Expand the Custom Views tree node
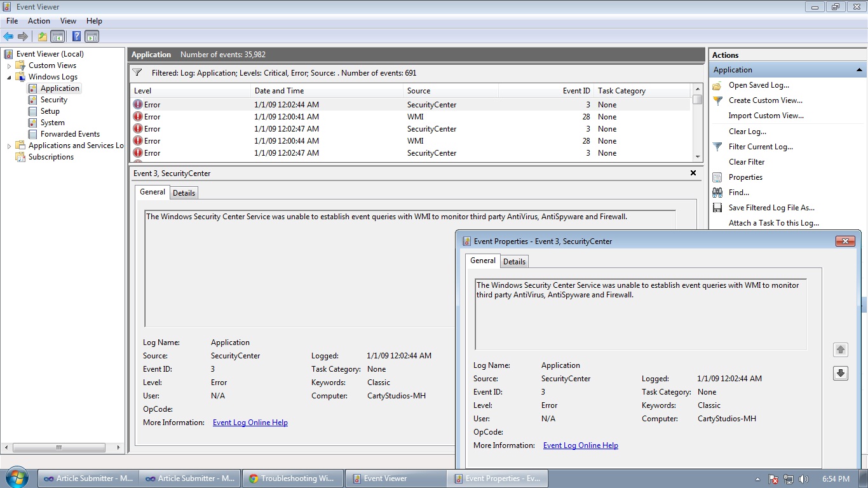 9,65
